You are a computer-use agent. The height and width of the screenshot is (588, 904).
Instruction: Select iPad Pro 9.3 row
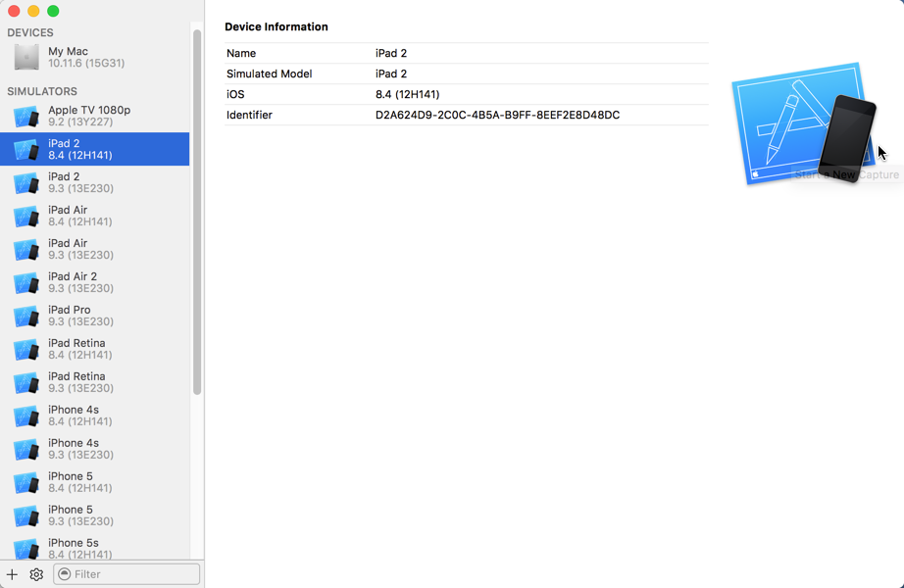point(94,316)
